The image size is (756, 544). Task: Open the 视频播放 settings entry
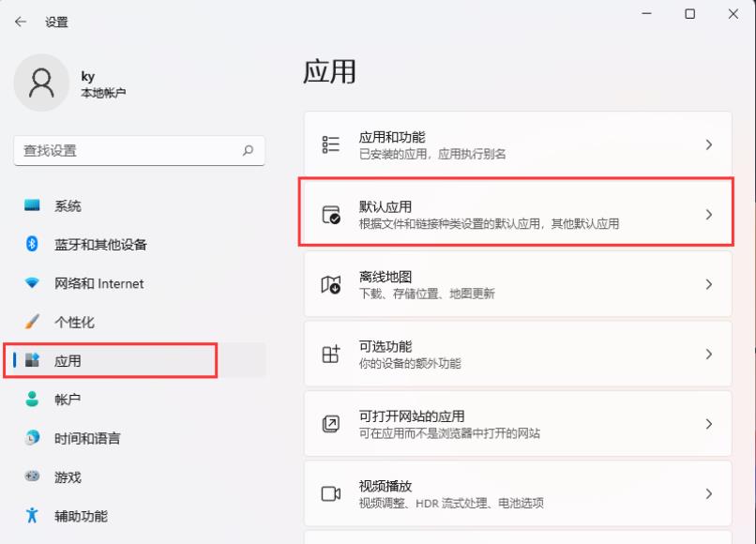tap(516, 492)
